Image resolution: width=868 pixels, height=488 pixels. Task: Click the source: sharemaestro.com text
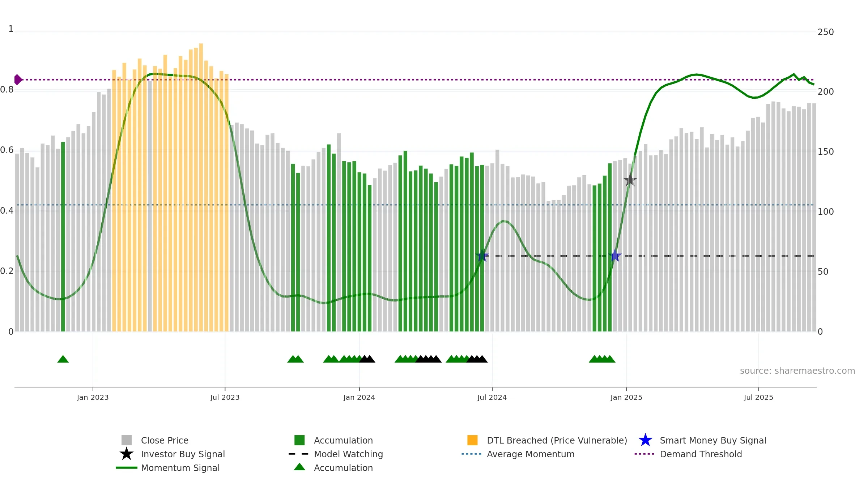pyautogui.click(x=797, y=371)
